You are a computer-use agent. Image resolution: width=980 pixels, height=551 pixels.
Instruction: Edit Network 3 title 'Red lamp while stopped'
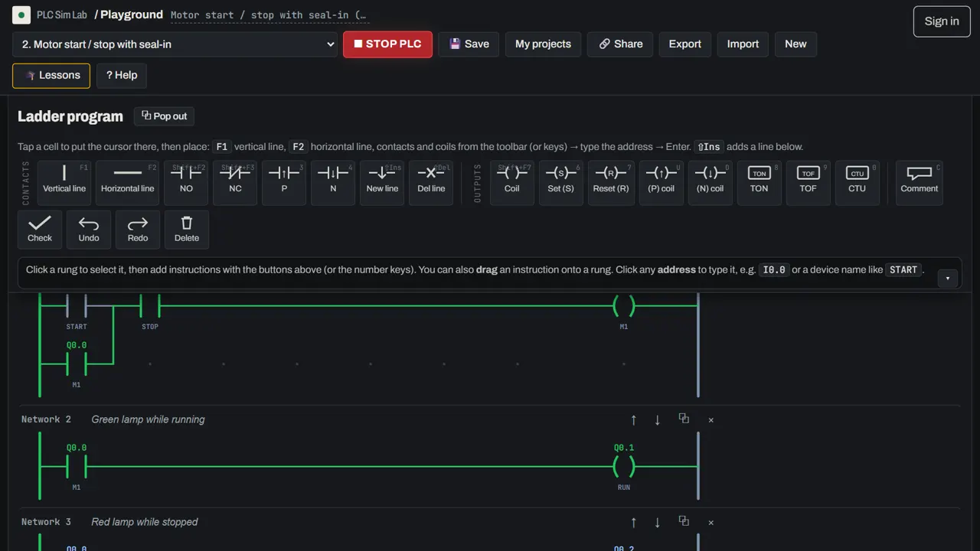pyautogui.click(x=145, y=522)
